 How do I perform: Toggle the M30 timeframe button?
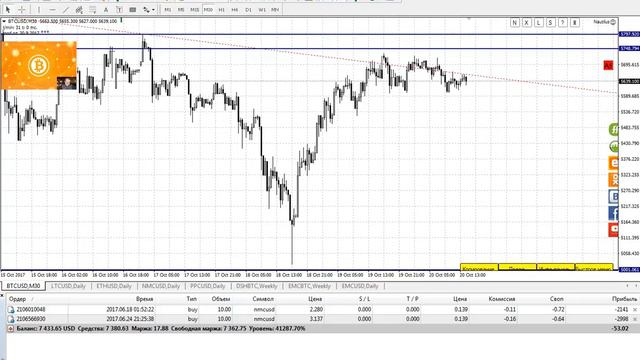point(208,9)
